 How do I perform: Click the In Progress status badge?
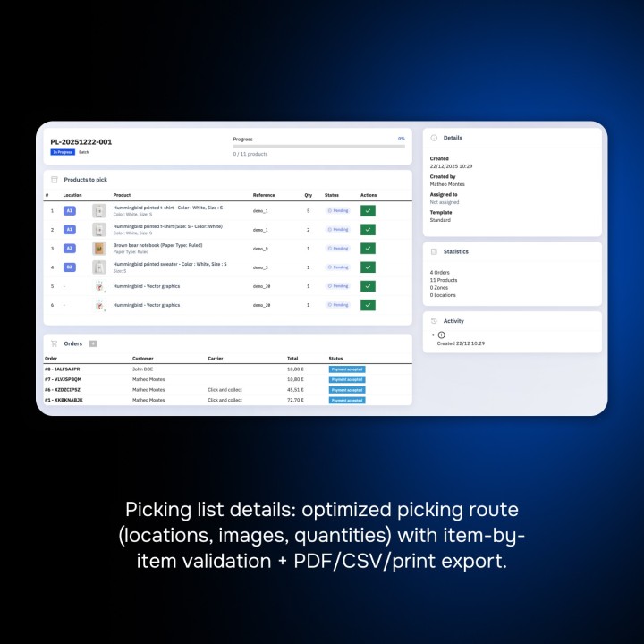click(63, 152)
